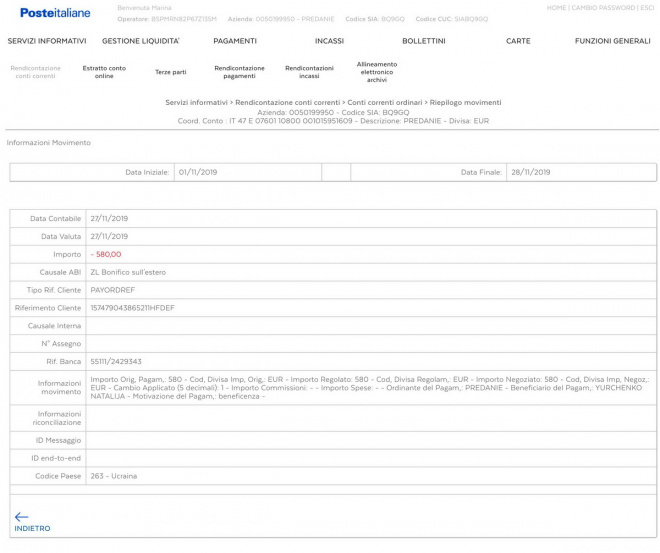The image size is (660, 553).
Task: Click the INDIETRO back link
Action: click(32, 528)
